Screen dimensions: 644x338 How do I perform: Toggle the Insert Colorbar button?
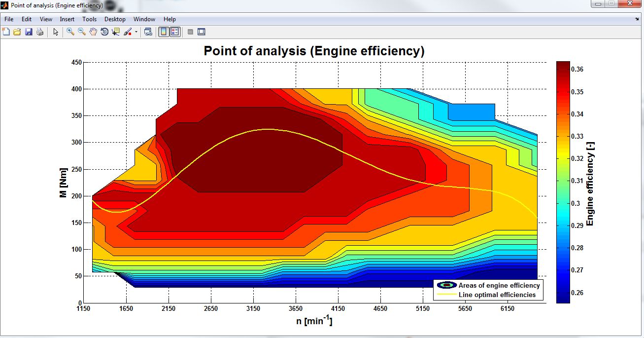point(163,32)
